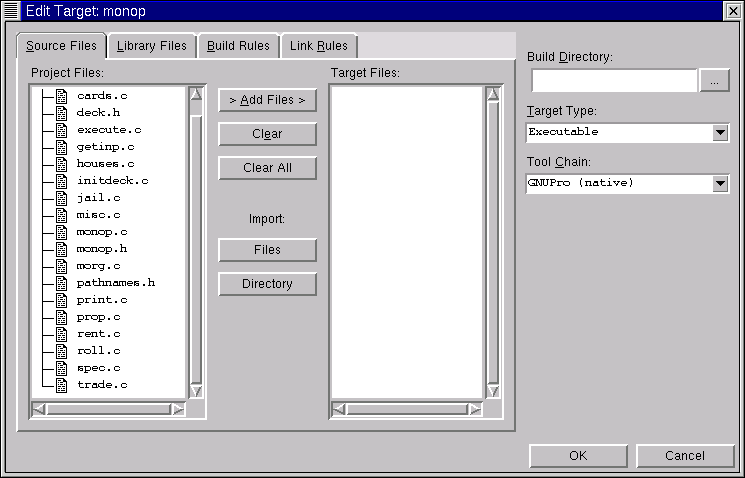Import using the Directory button
The height and width of the screenshot is (478, 745).
coord(267,284)
